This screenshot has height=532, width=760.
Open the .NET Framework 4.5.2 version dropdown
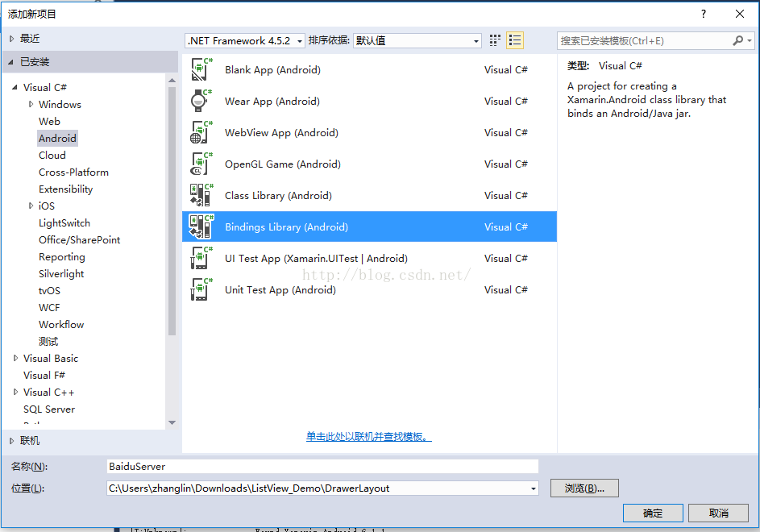click(x=245, y=41)
